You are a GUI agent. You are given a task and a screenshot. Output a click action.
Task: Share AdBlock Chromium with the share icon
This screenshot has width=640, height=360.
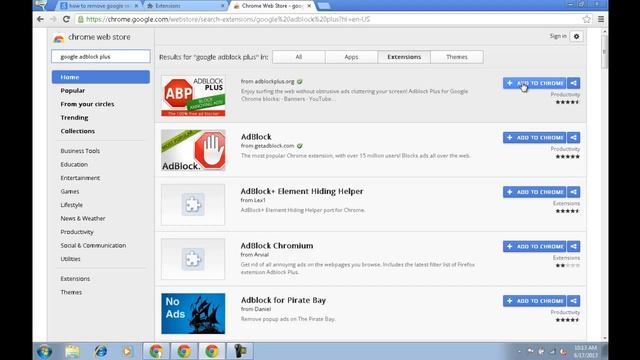(573, 247)
